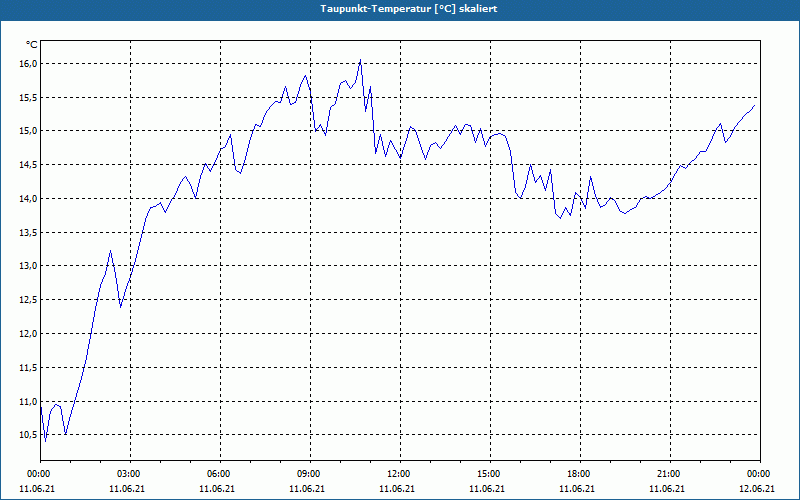Click the 16,0 y-axis label
The height and width of the screenshot is (500, 800).
click(29, 63)
